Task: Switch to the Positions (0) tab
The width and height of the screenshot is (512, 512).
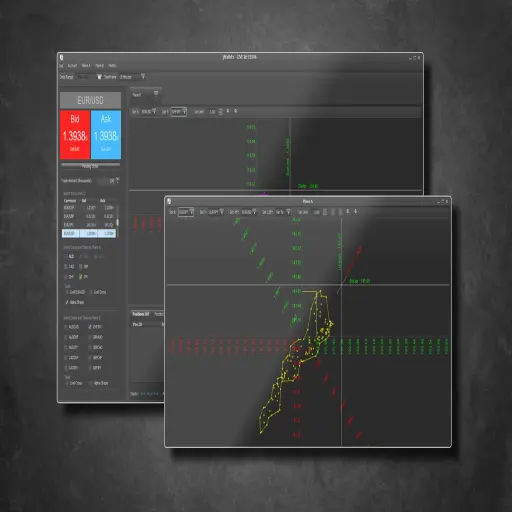Action: click(141, 314)
